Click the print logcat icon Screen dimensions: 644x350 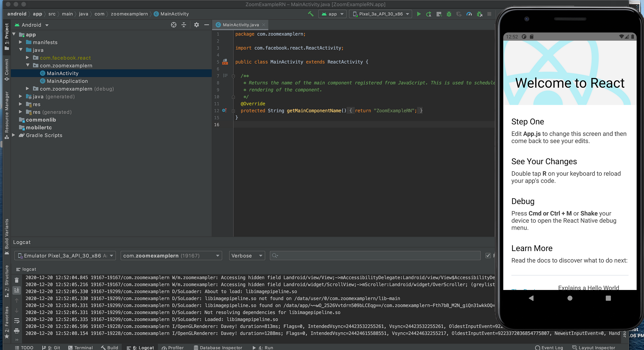coord(17,331)
